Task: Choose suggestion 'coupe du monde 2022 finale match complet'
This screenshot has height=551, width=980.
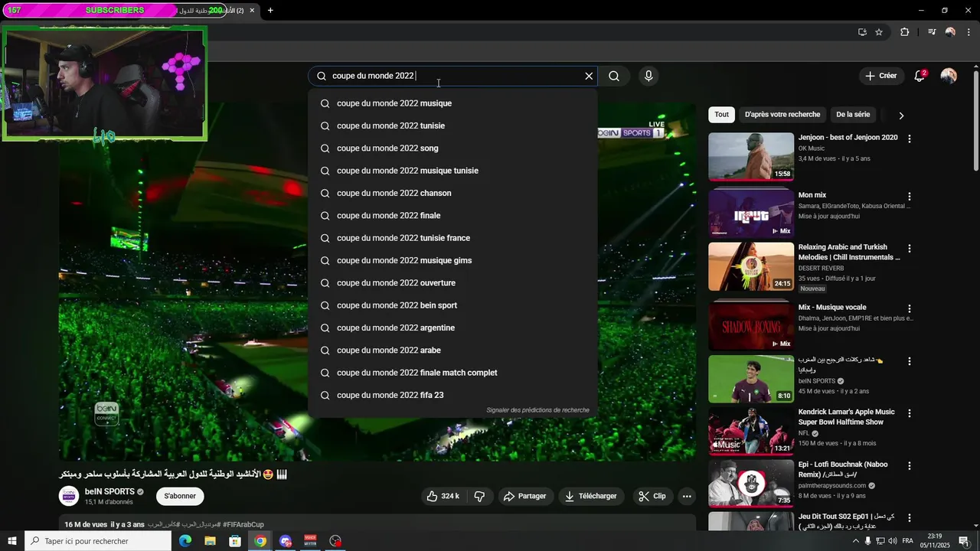Action: [452, 373]
